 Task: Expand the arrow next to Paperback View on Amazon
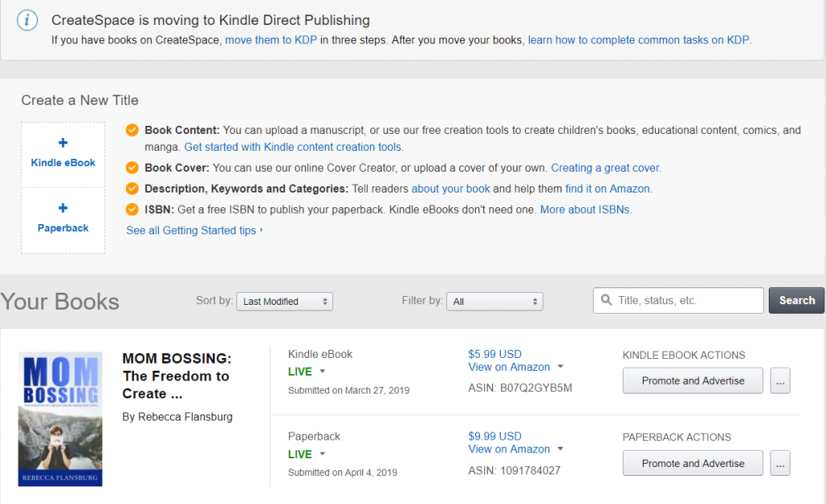[561, 448]
